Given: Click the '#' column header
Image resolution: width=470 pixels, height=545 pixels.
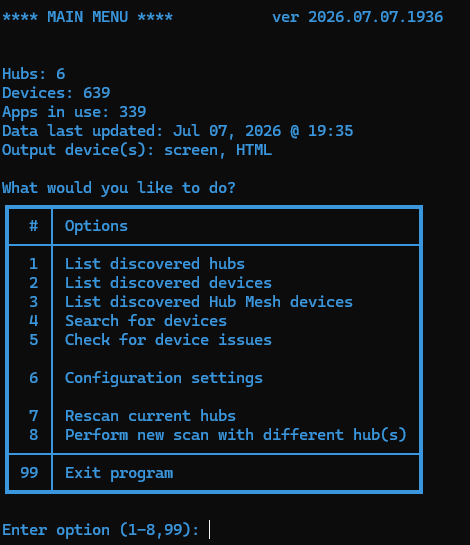Looking at the screenshot, I should point(34,226).
